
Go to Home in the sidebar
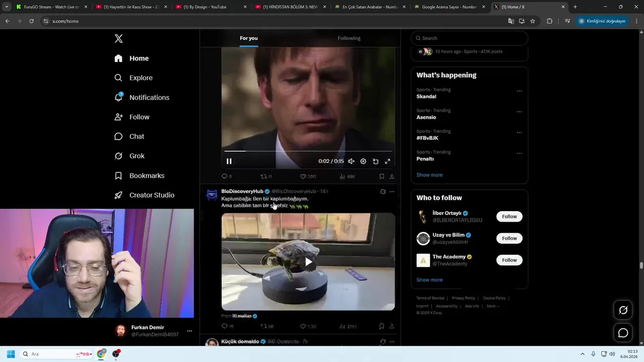pos(132,58)
